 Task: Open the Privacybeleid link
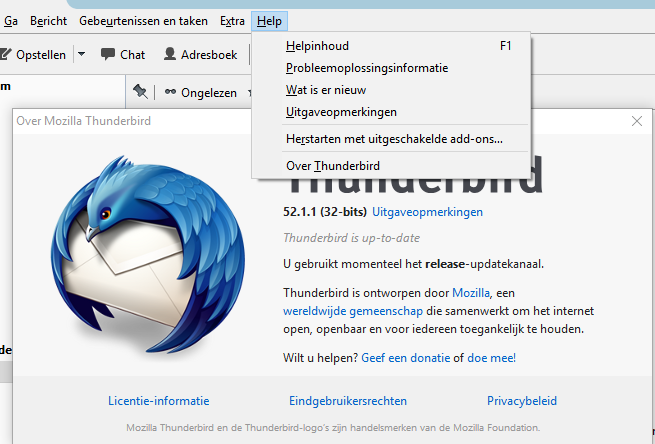pos(522,401)
